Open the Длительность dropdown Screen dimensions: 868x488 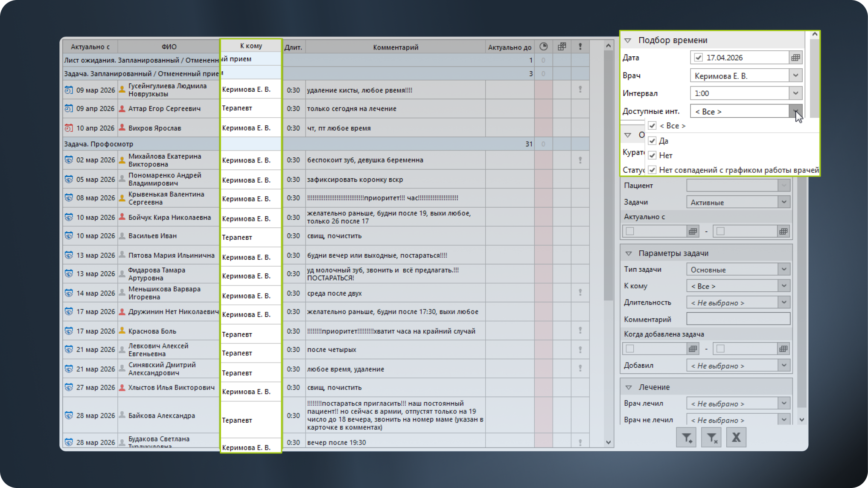pyautogui.click(x=784, y=302)
